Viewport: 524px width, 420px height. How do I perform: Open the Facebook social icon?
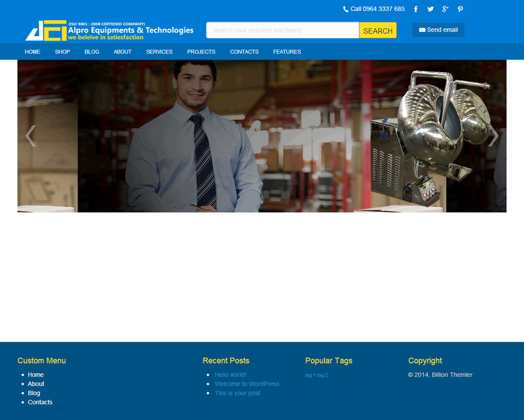click(x=416, y=9)
